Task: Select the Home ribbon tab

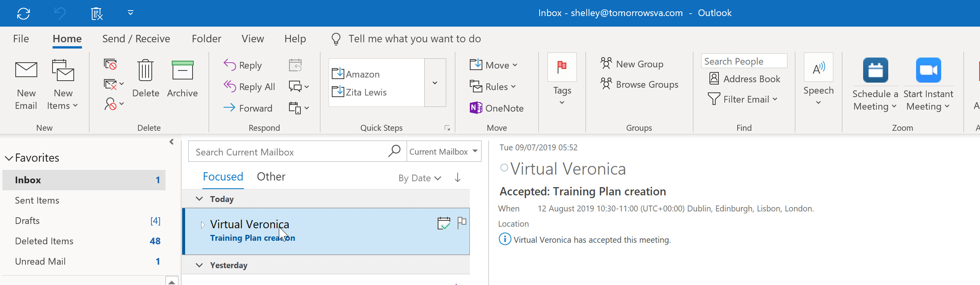Action: click(67, 39)
